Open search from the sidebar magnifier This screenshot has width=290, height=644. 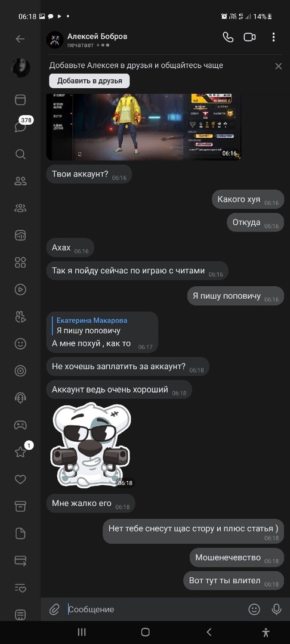(x=20, y=154)
